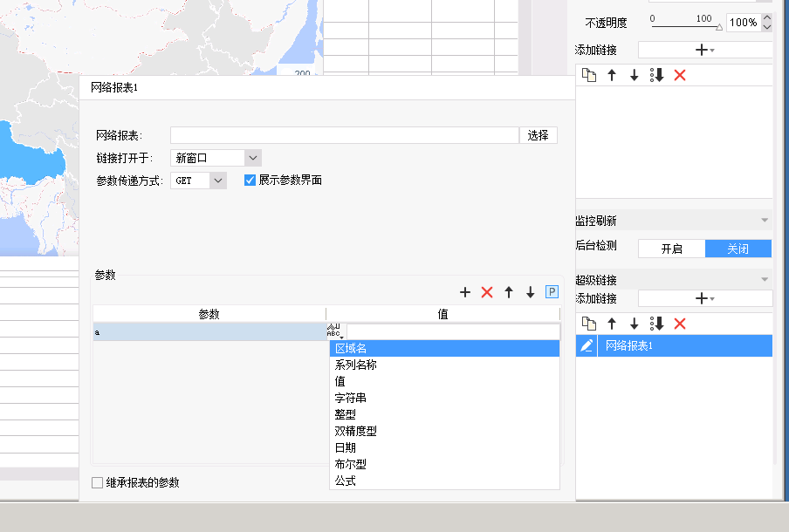Click pencil edit icon beside 网络报表1

click(x=587, y=346)
